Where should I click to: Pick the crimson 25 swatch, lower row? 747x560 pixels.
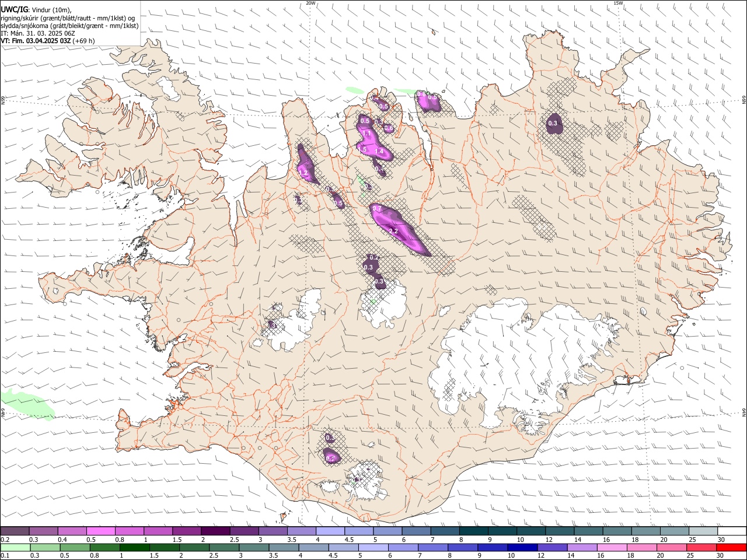[701, 547]
